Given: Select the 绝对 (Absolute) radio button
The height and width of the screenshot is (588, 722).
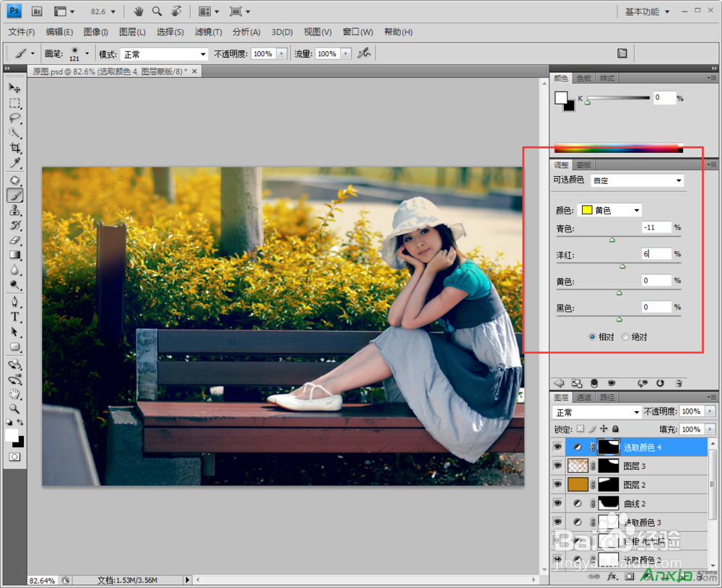Looking at the screenshot, I should [x=625, y=336].
